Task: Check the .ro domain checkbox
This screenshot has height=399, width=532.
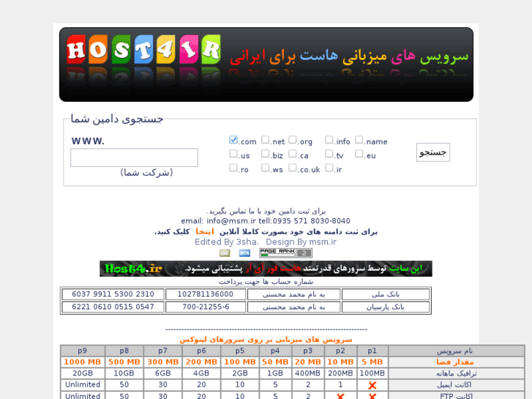Action: pyautogui.click(x=233, y=168)
